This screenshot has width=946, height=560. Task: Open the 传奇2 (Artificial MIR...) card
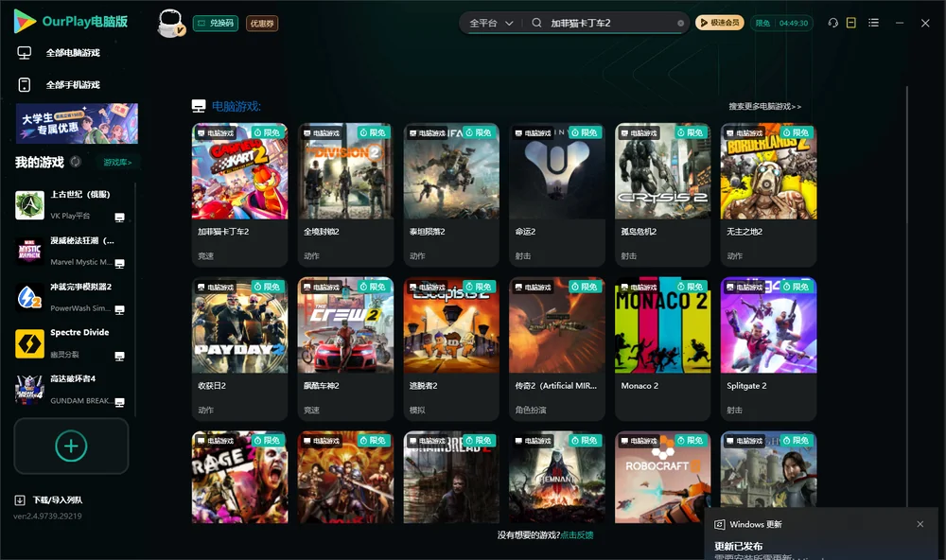tap(557, 348)
